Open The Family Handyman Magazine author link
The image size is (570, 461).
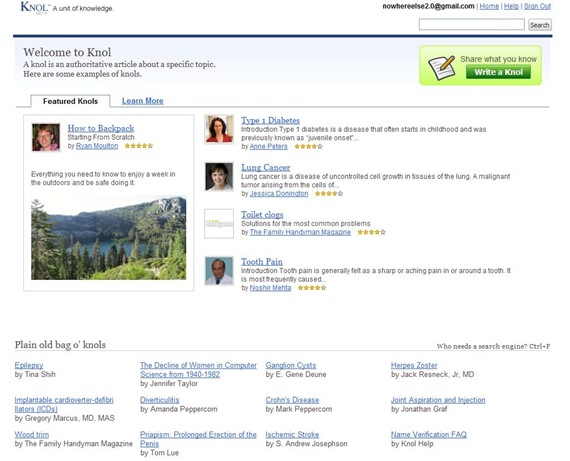pyautogui.click(x=300, y=232)
